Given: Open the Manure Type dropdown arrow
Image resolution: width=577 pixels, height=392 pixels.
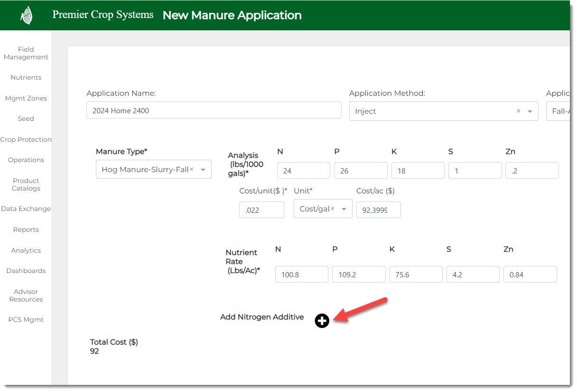Looking at the screenshot, I should pos(203,170).
